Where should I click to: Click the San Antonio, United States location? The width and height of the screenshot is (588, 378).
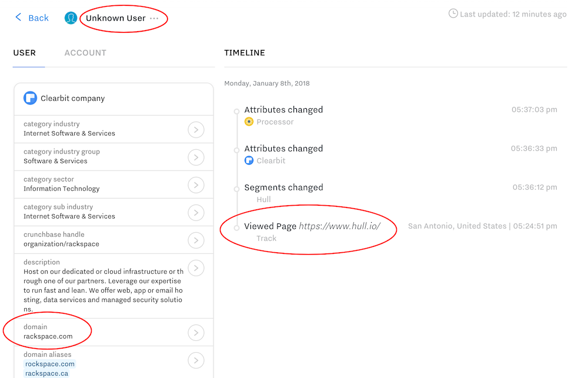click(457, 226)
